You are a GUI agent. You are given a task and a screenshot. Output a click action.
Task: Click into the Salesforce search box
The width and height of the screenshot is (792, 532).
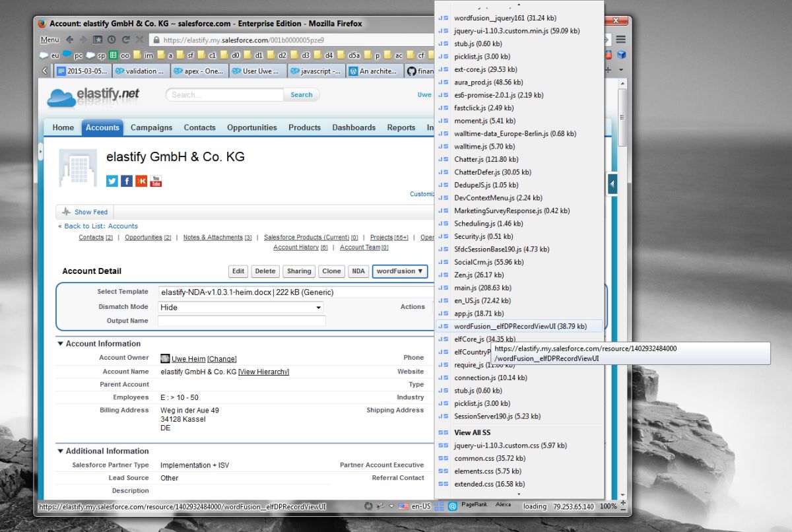(x=224, y=95)
